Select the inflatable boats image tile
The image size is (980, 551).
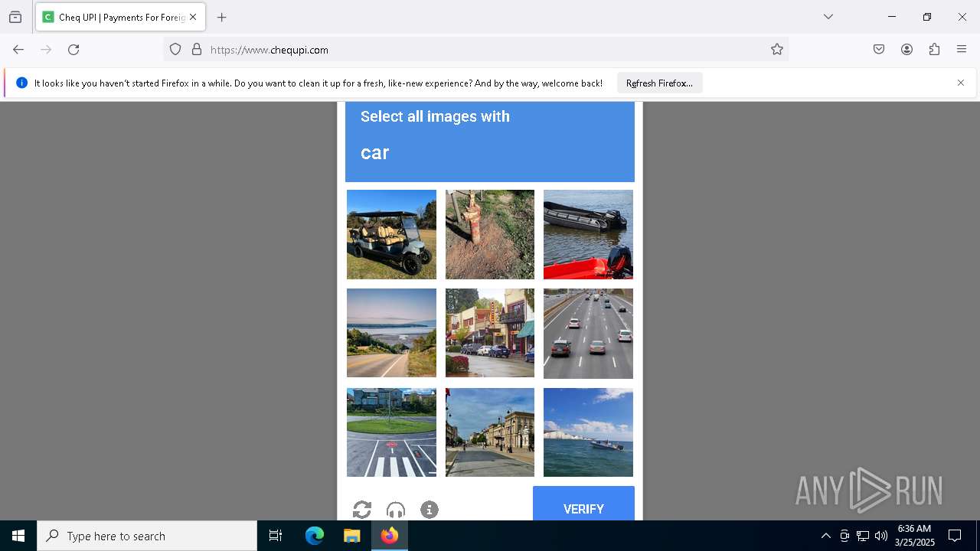[x=588, y=234]
